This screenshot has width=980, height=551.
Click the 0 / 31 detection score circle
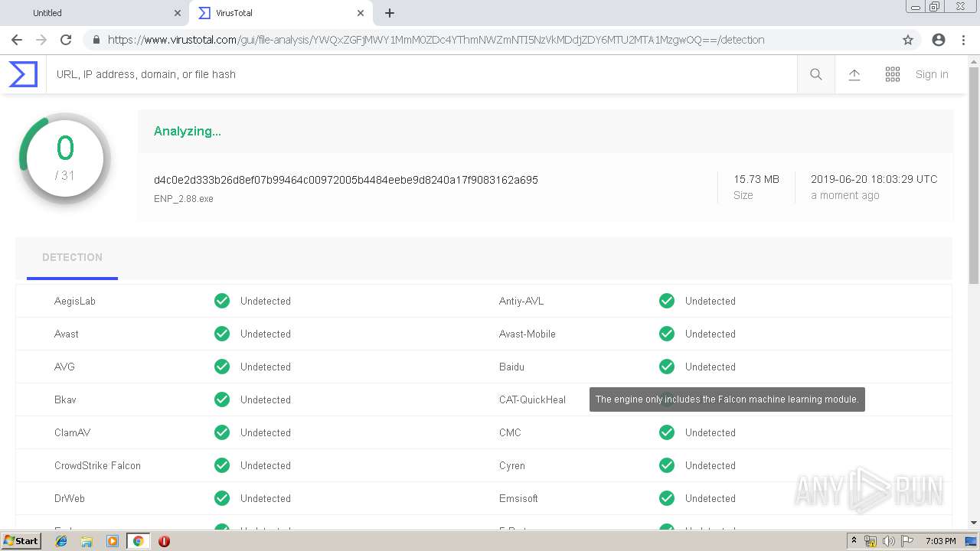65,158
